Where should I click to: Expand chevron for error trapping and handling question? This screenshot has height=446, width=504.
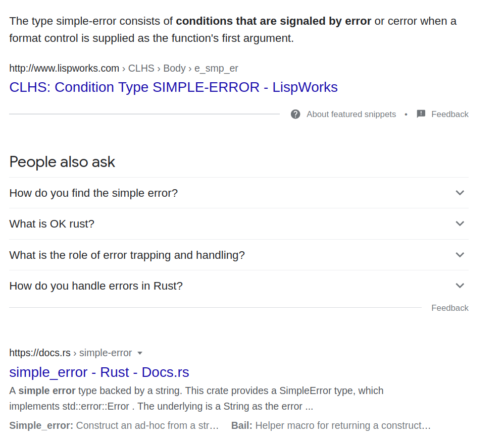coord(460,255)
